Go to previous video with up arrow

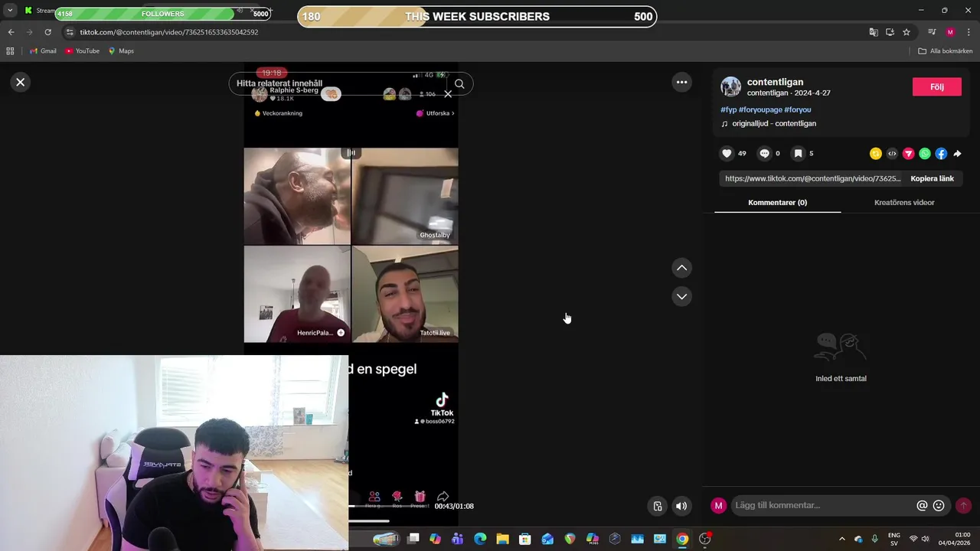click(681, 268)
